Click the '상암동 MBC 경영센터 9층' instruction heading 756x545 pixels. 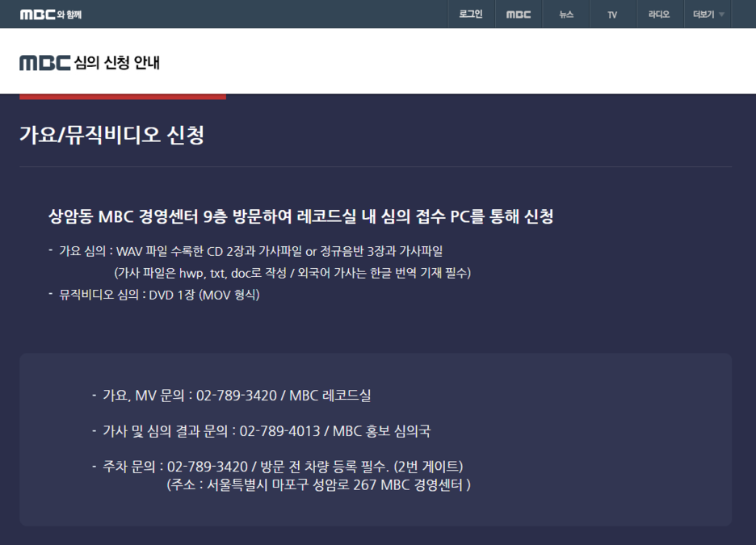coord(300,216)
